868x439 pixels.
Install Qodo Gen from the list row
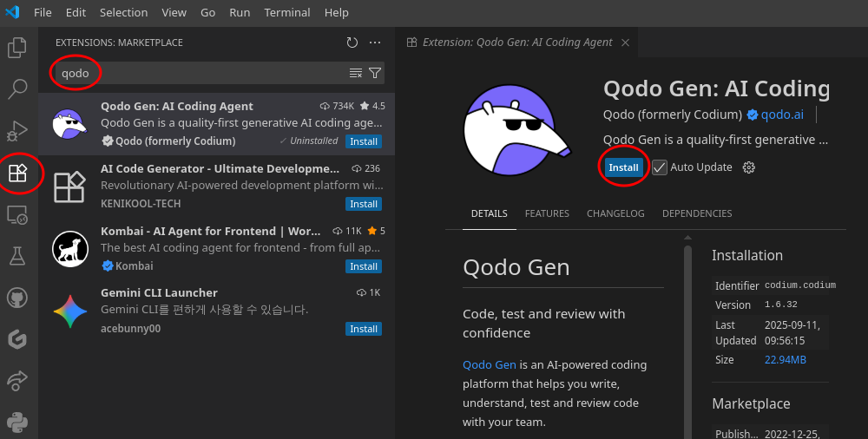364,141
